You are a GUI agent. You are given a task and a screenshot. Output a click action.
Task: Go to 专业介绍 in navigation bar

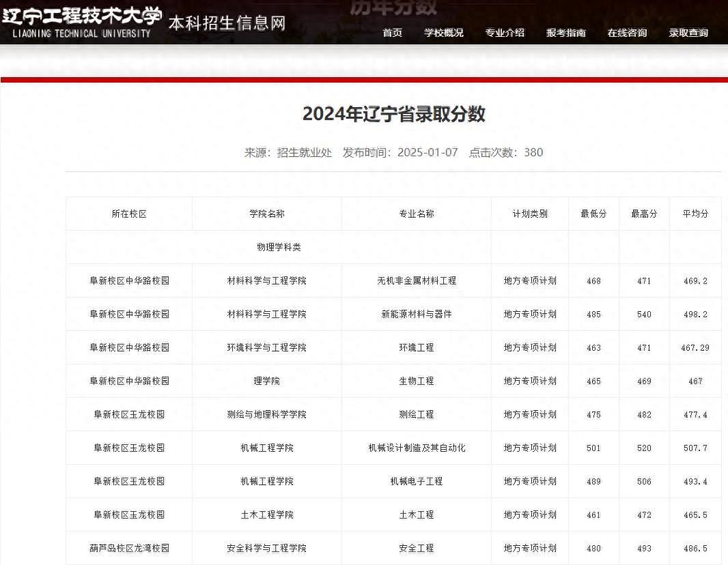click(x=505, y=33)
